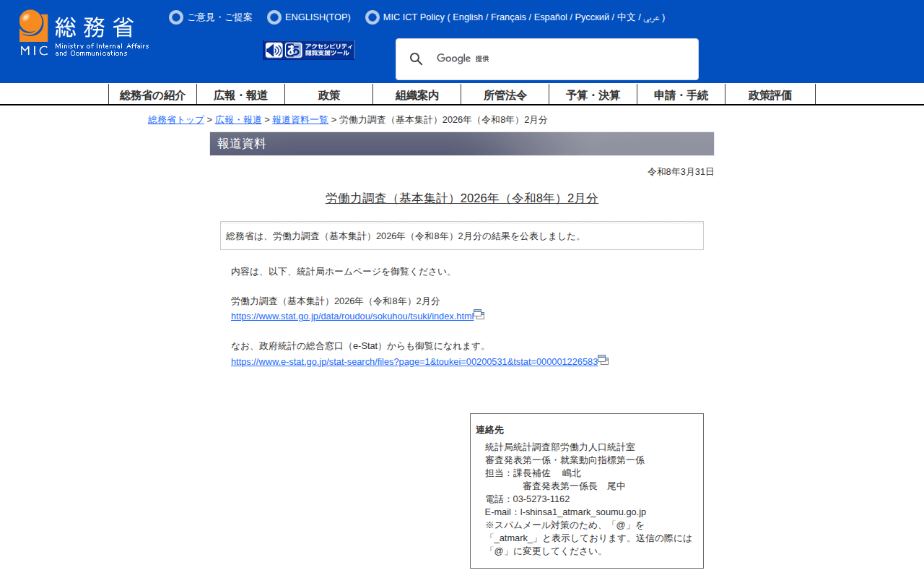Open the stat.go.jp roudou sokuhou link
924x578 pixels.
click(x=352, y=316)
